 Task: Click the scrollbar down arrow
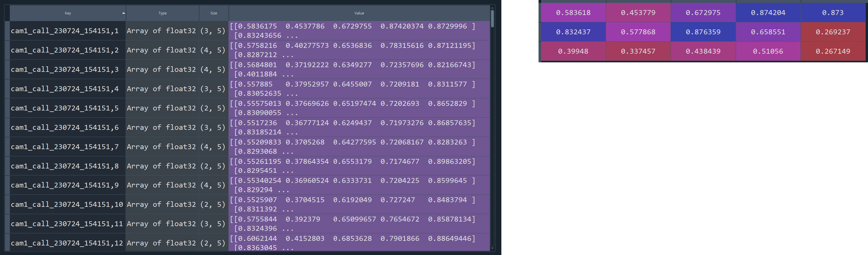(493, 249)
